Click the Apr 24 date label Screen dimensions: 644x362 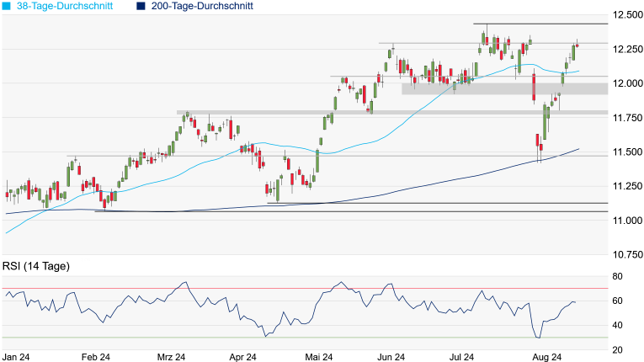[242, 357]
